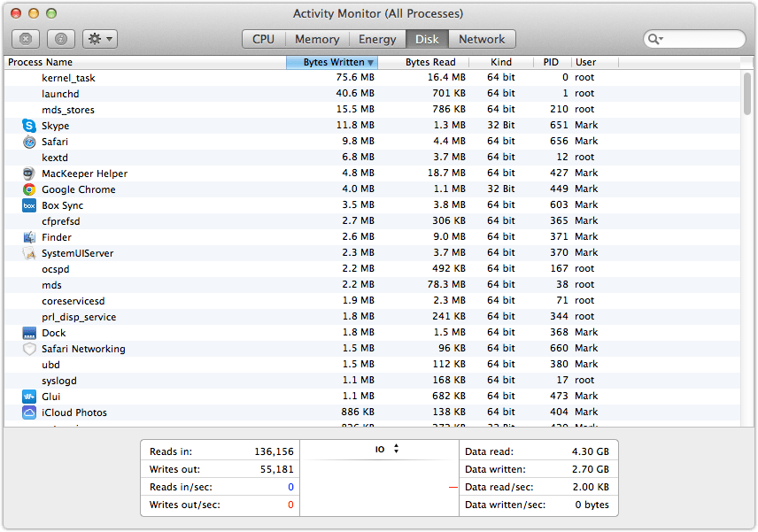
Task: Click the SystemUIServer icon
Action: 29,253
